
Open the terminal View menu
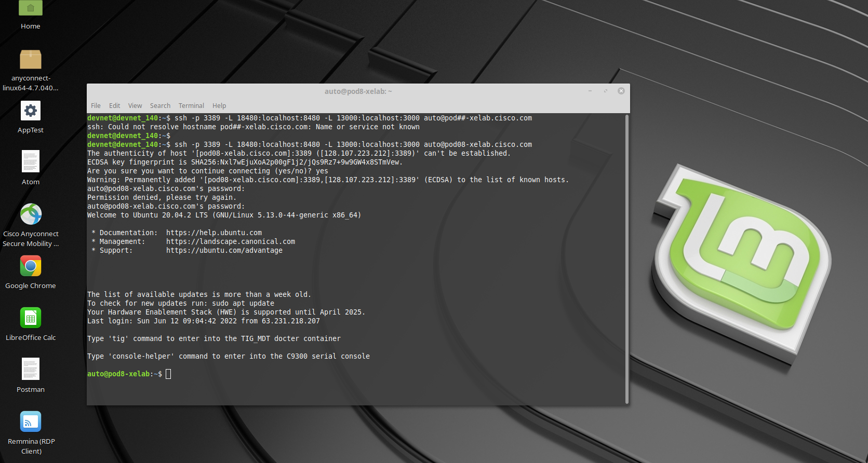pos(135,105)
